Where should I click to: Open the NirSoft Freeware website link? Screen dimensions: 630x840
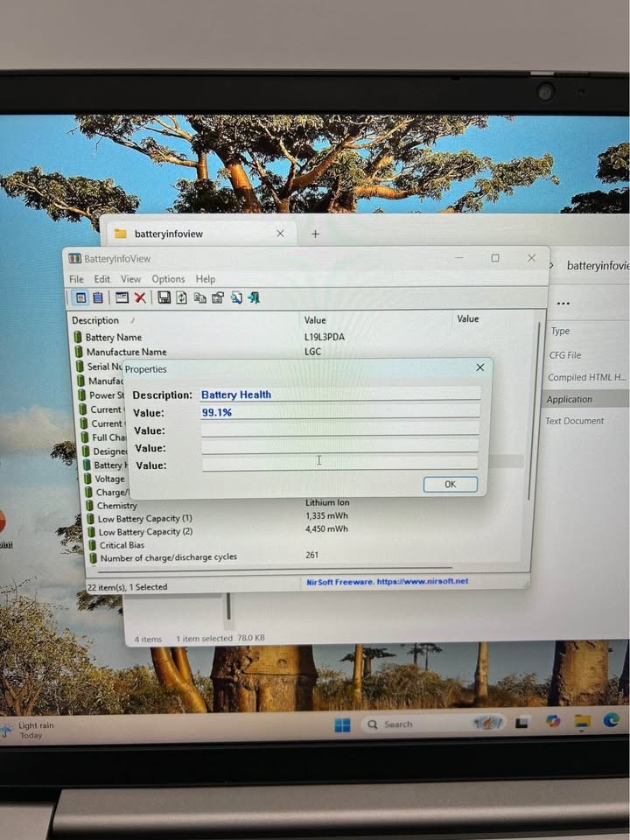[x=388, y=581]
